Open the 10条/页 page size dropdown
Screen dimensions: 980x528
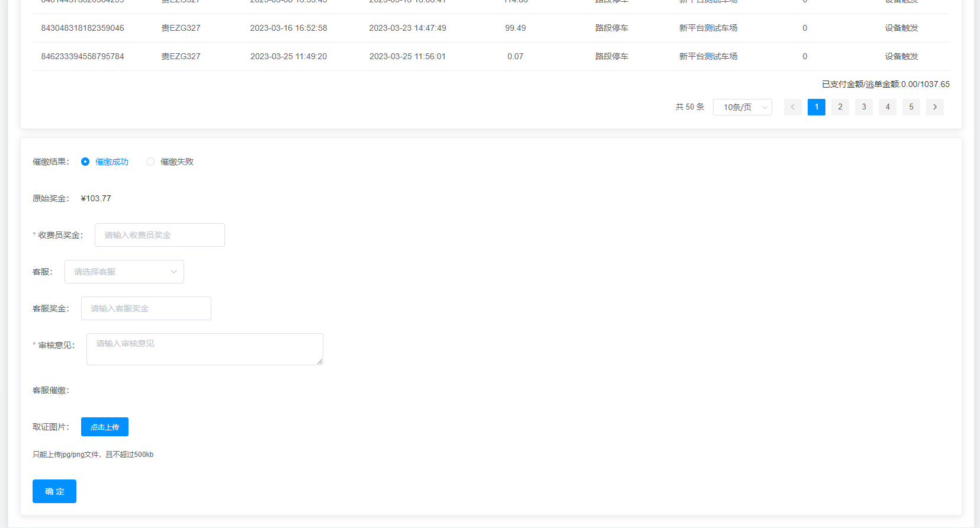click(742, 107)
